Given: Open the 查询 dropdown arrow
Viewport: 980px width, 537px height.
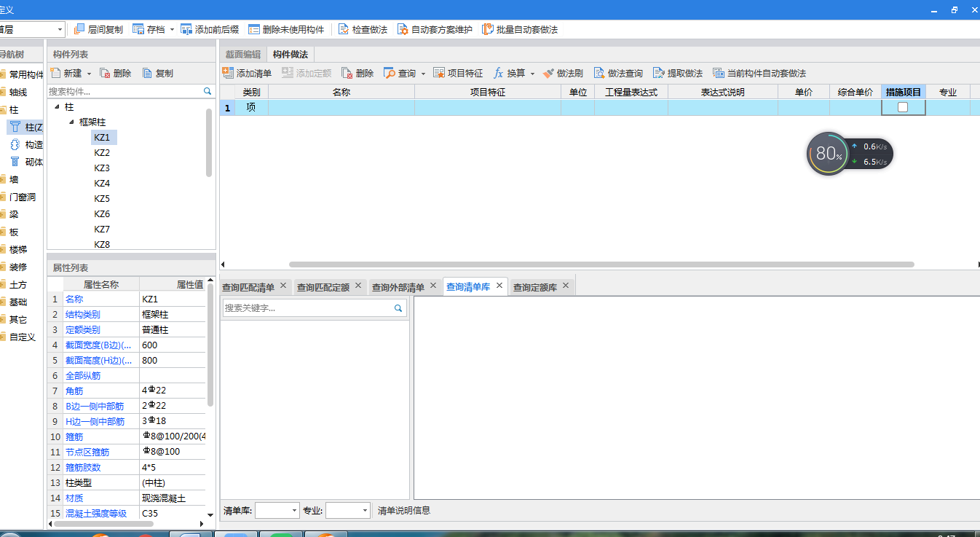Looking at the screenshot, I should point(423,74).
